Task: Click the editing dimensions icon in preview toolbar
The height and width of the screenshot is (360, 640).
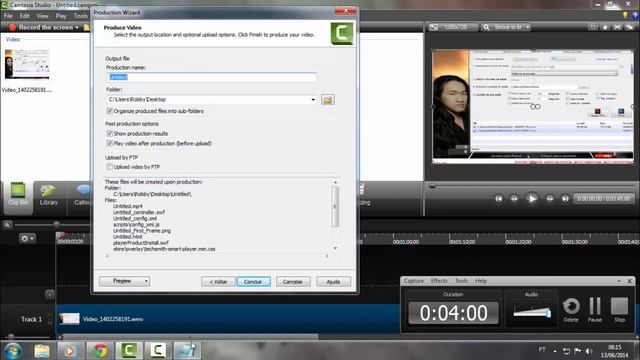Action: click(x=433, y=27)
